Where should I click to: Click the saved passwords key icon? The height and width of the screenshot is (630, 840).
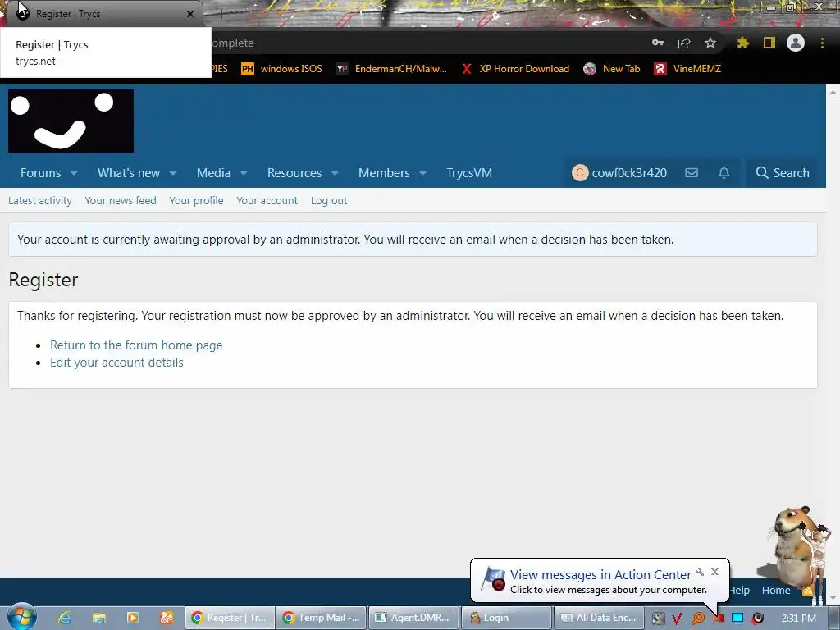click(658, 43)
